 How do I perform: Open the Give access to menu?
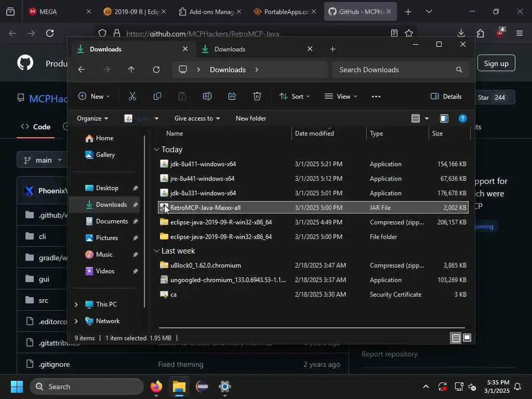coord(197,118)
